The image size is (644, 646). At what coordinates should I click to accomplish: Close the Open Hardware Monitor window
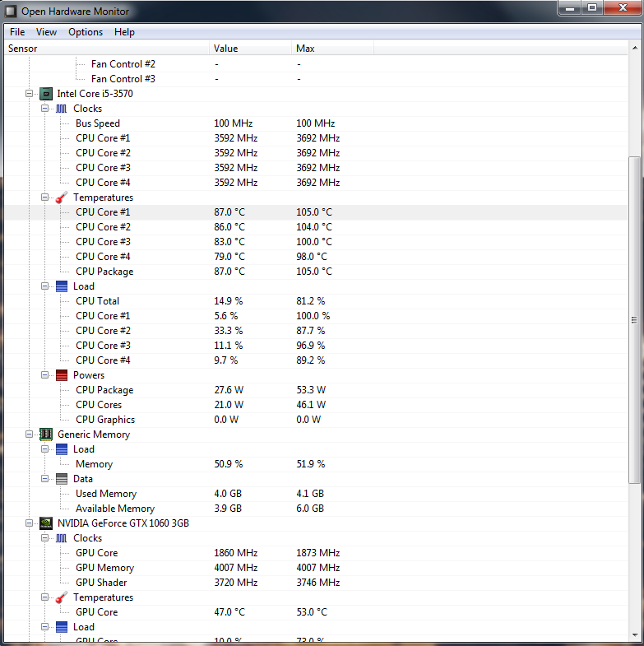click(623, 8)
